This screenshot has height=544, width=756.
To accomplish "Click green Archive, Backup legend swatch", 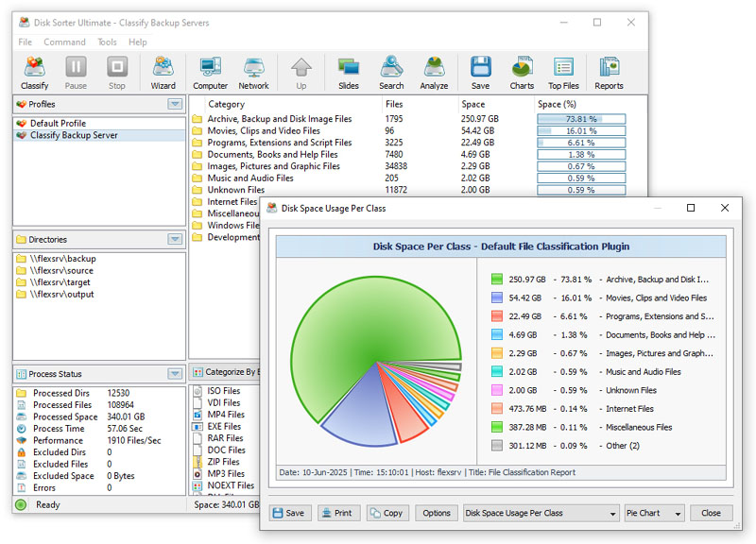I will click(x=497, y=279).
